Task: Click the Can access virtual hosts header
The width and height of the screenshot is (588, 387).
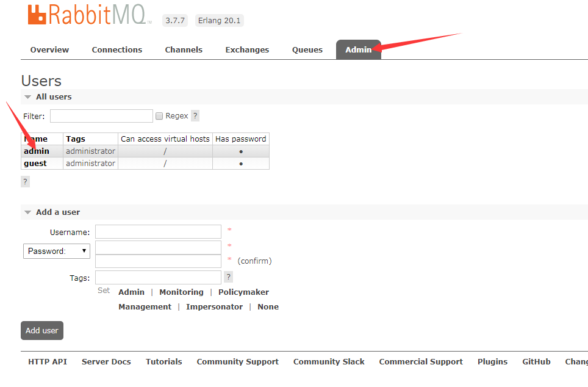Action: click(165, 139)
